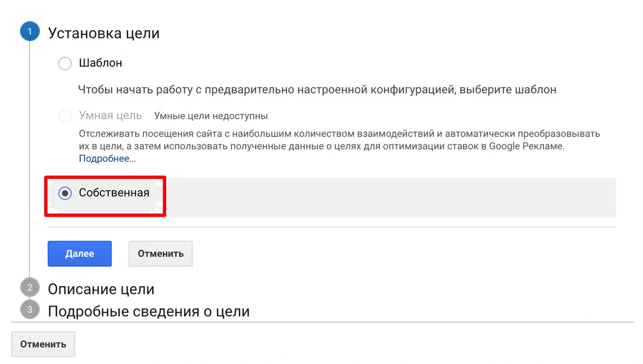
Task: Click the Шаблон label text
Action: pyautogui.click(x=101, y=63)
